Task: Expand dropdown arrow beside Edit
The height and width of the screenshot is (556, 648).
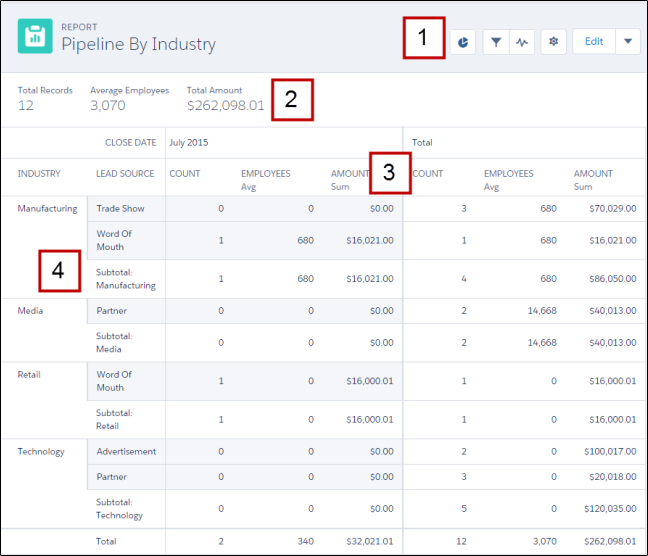Action: click(x=628, y=42)
